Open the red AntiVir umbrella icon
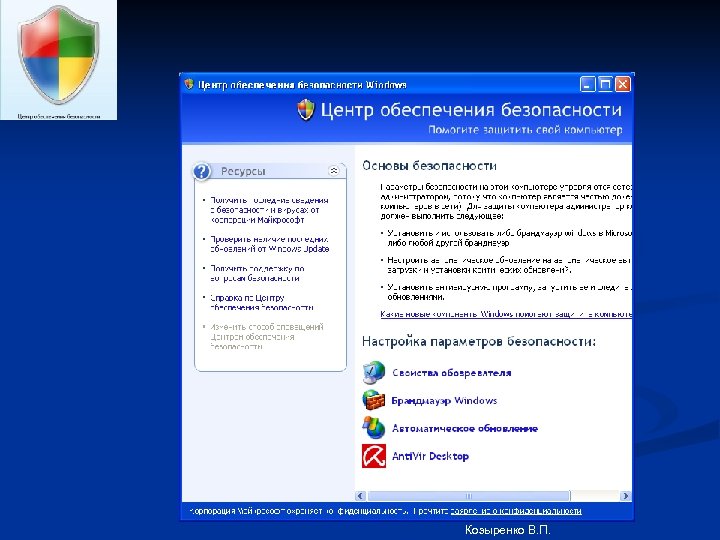The width and height of the screenshot is (720, 540). pyautogui.click(x=374, y=456)
